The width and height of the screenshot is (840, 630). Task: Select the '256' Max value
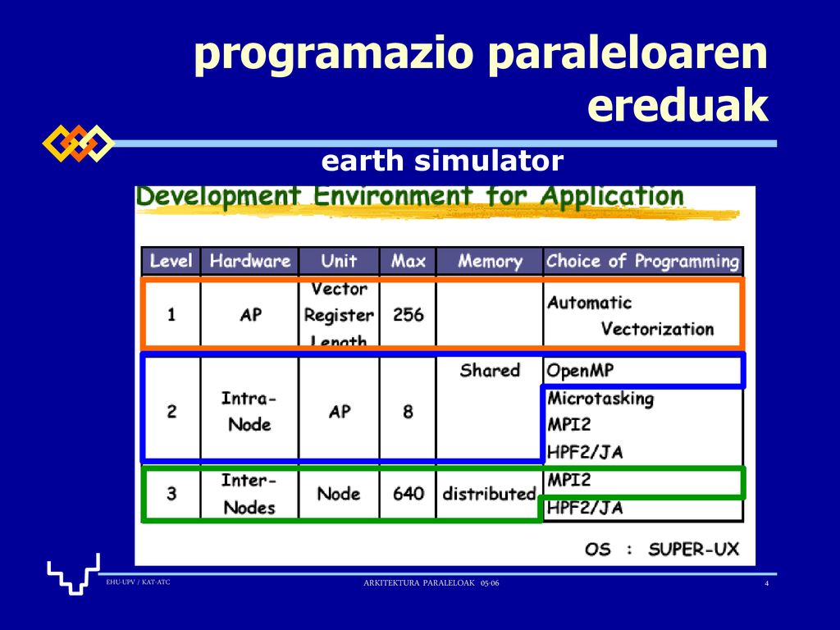(409, 314)
